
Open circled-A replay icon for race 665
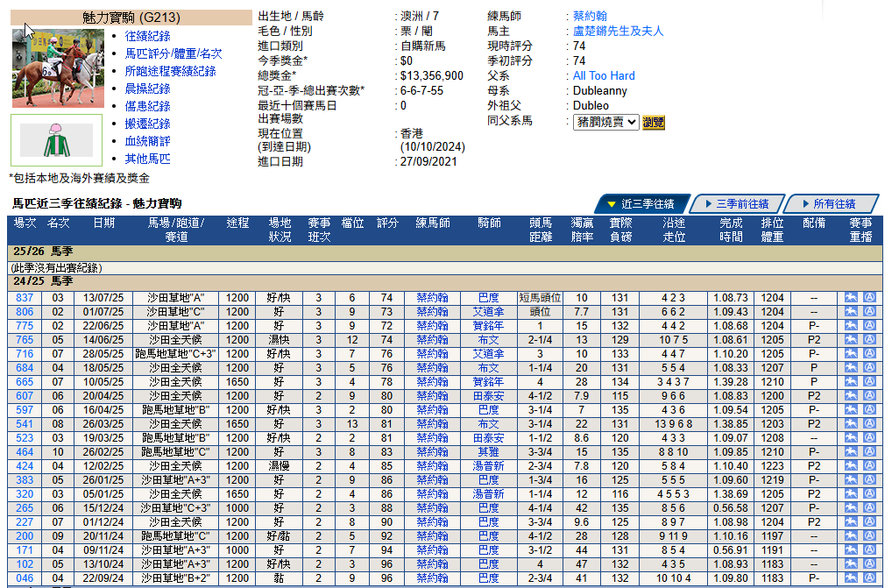point(869,381)
